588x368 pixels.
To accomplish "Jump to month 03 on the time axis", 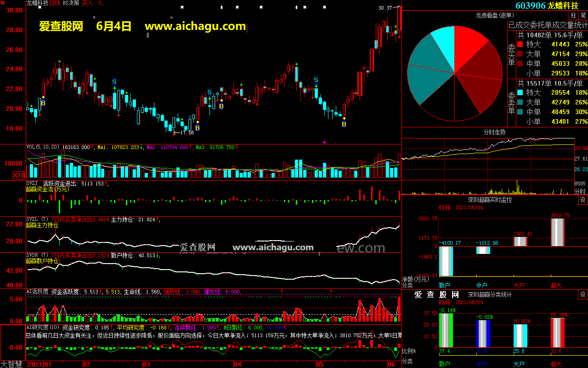I will click(147, 364).
